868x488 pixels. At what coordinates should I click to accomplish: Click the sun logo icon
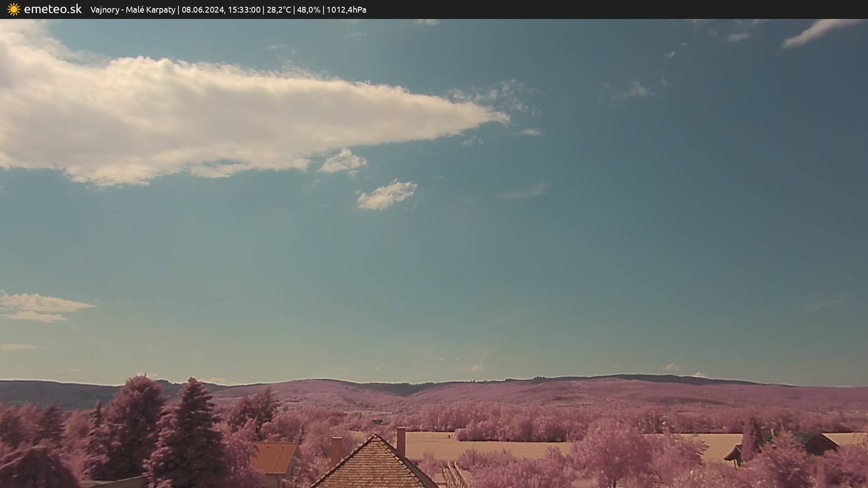pyautogui.click(x=14, y=9)
